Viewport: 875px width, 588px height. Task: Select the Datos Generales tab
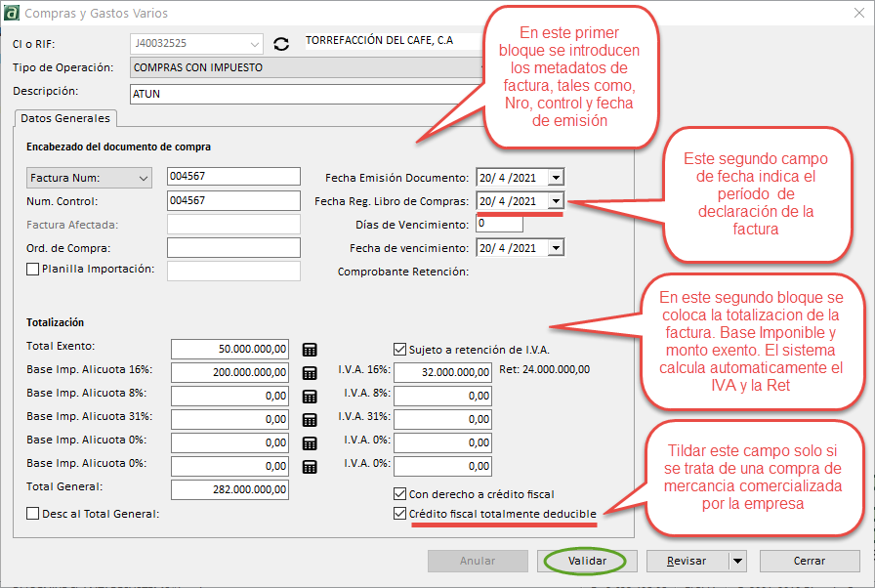pyautogui.click(x=65, y=118)
